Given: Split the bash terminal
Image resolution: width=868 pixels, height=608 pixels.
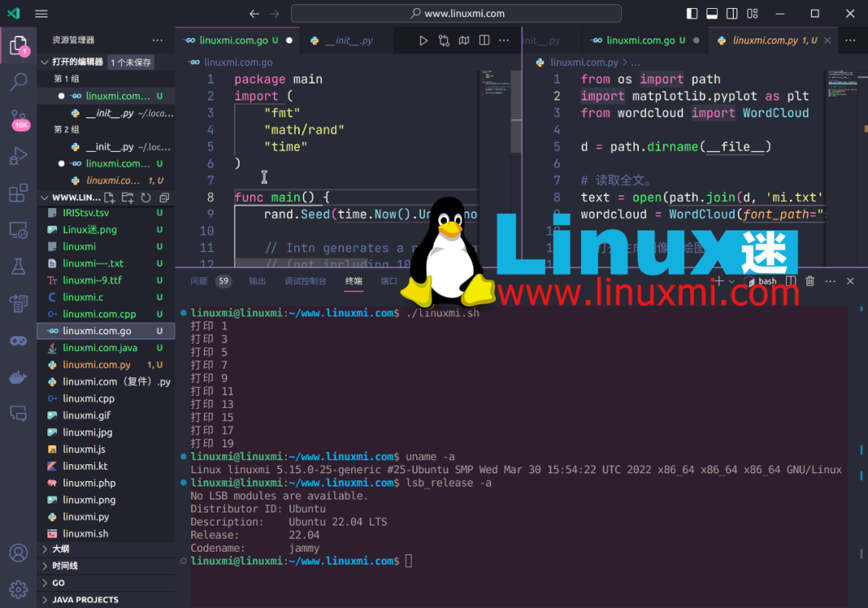Looking at the screenshot, I should (791, 281).
